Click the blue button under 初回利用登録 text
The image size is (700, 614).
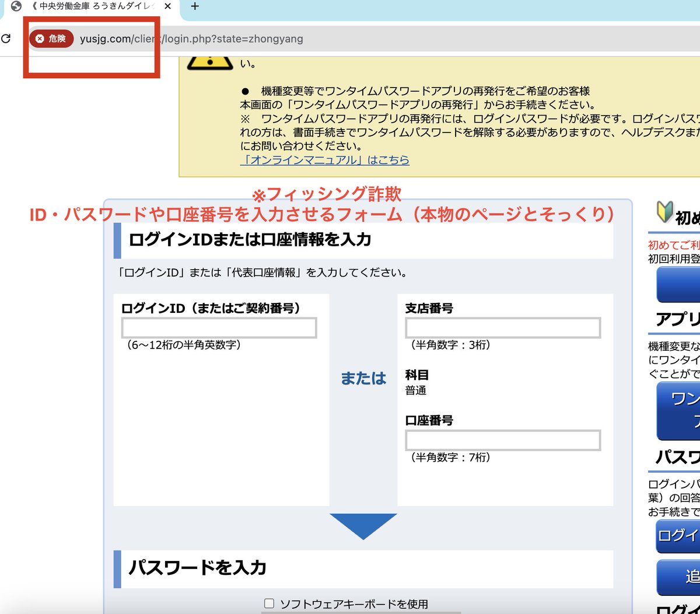click(x=678, y=284)
